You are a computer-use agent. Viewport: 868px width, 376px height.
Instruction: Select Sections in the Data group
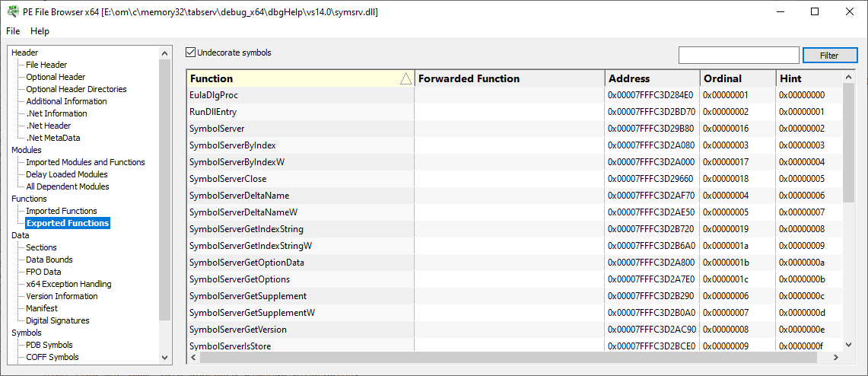point(42,247)
